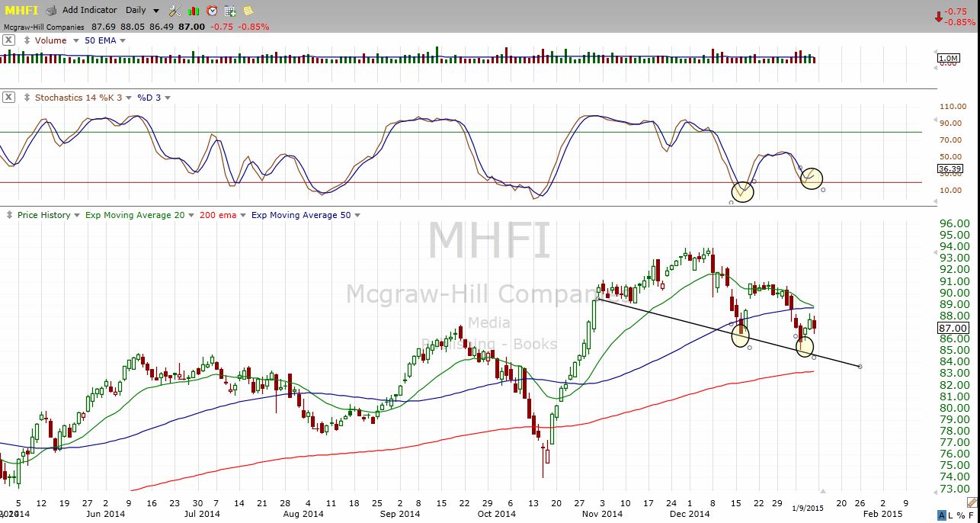
Task: Open the yellow sticky note icon
Action: pyautogui.click(x=248, y=11)
